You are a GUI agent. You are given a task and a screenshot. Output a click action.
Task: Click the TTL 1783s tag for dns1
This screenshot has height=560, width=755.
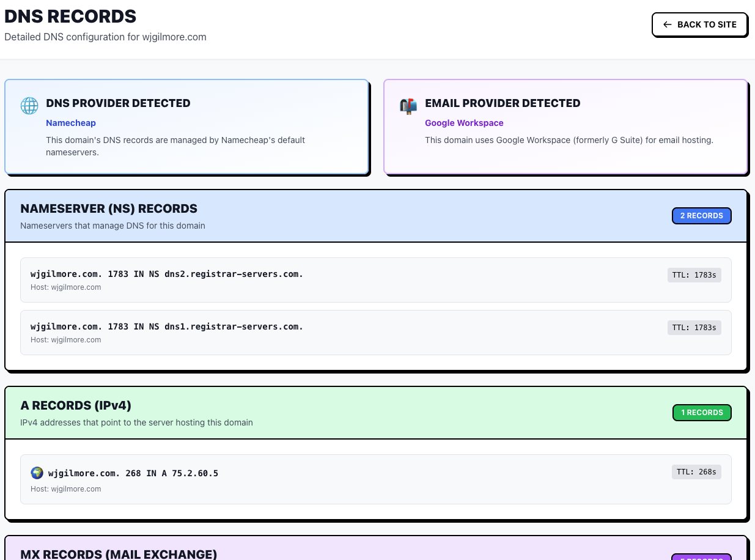694,328
